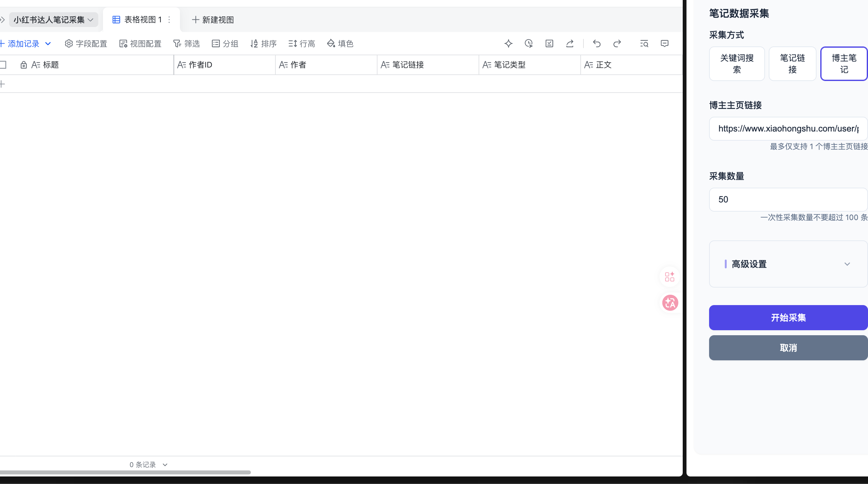Open the pink plugin grid icon
Viewport: 868px width, 484px height.
pos(670,277)
